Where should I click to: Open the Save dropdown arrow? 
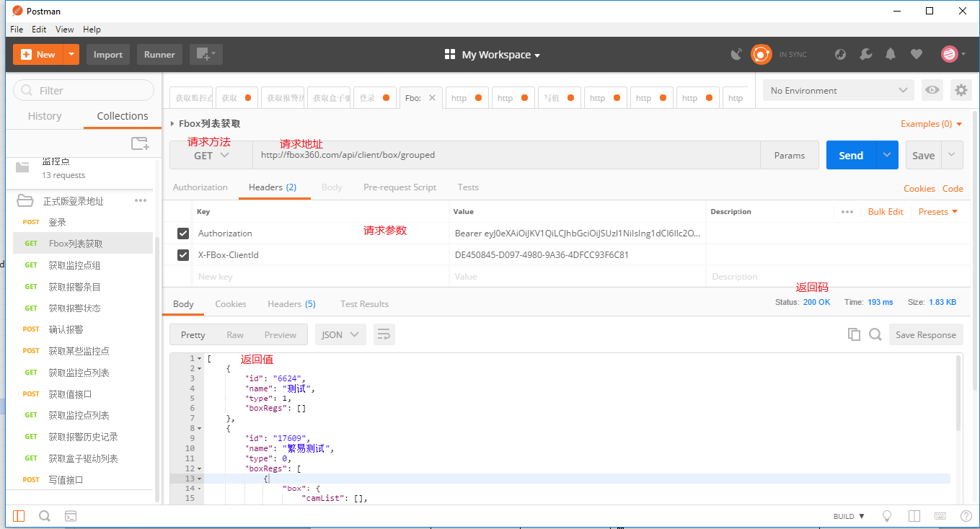[x=952, y=155]
